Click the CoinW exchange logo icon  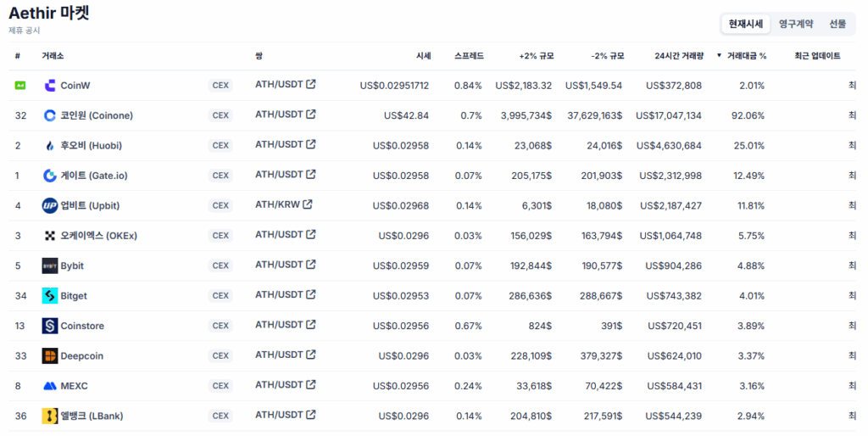pos(49,86)
